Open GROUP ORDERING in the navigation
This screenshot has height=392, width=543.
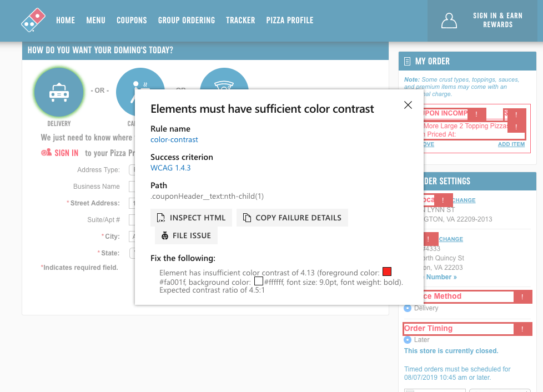[187, 21]
